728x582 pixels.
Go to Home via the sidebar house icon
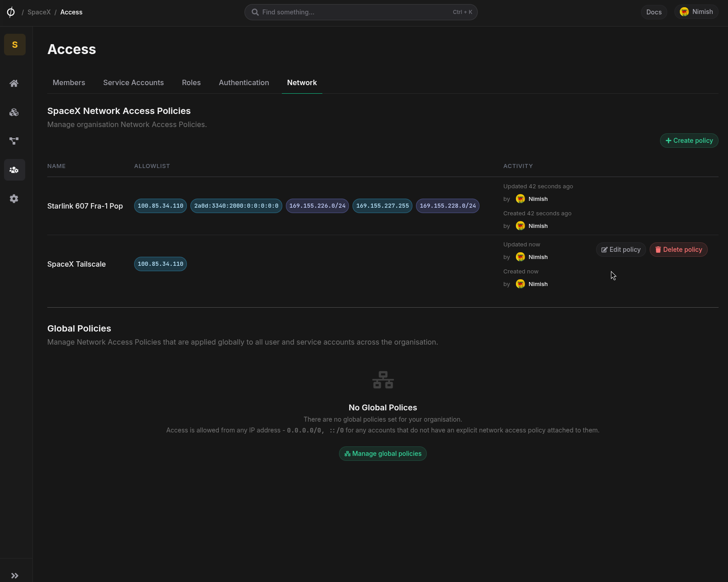click(x=14, y=83)
